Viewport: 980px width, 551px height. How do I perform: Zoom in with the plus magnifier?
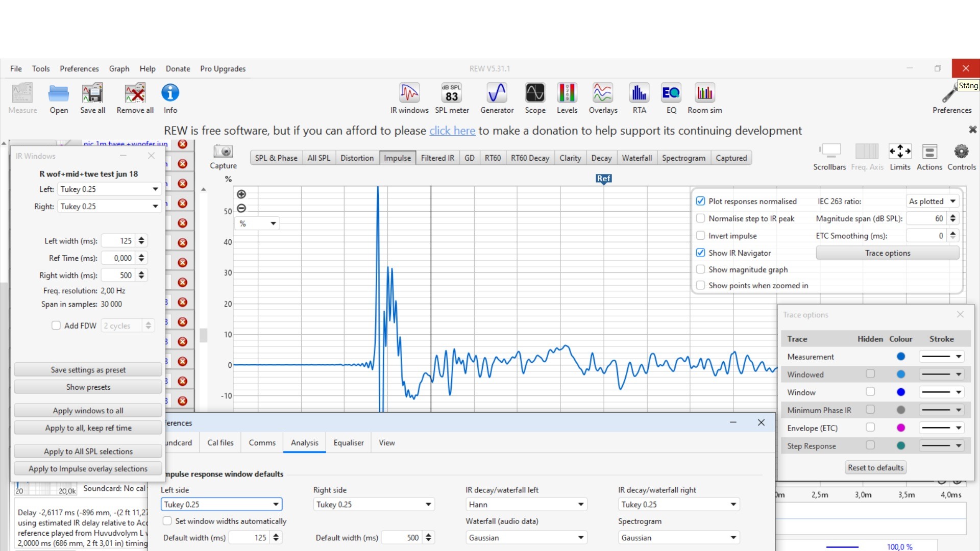pos(241,194)
